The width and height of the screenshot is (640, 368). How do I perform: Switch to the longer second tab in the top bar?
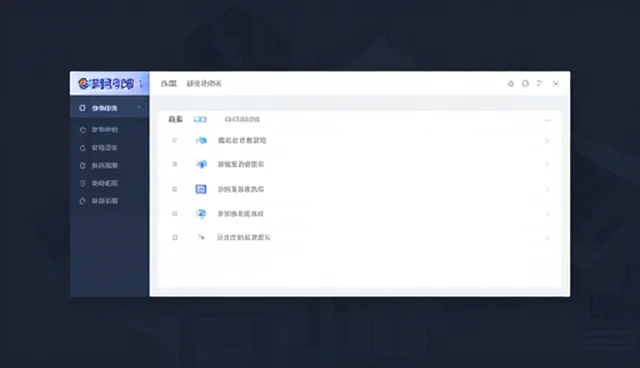point(204,84)
